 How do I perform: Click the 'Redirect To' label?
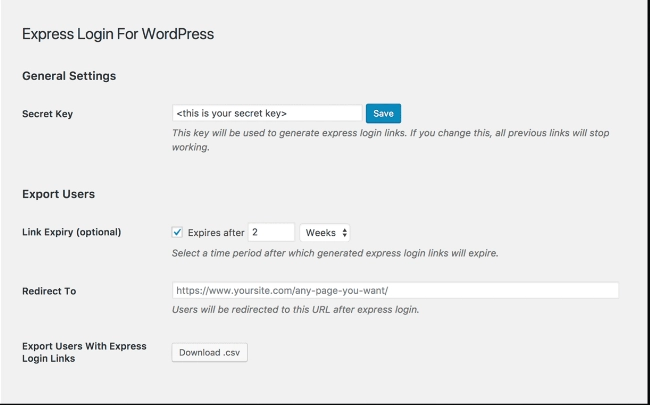[49, 291]
